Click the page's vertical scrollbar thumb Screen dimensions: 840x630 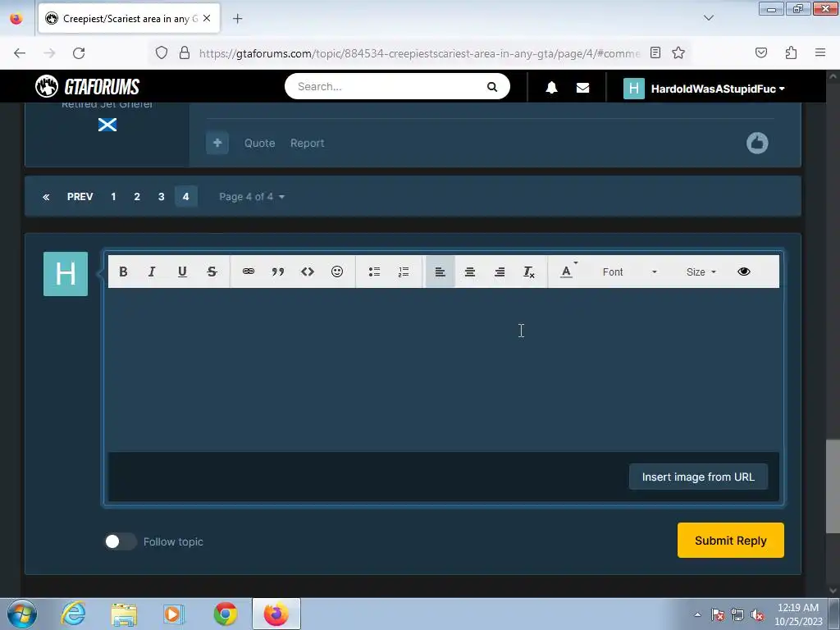coord(833,486)
